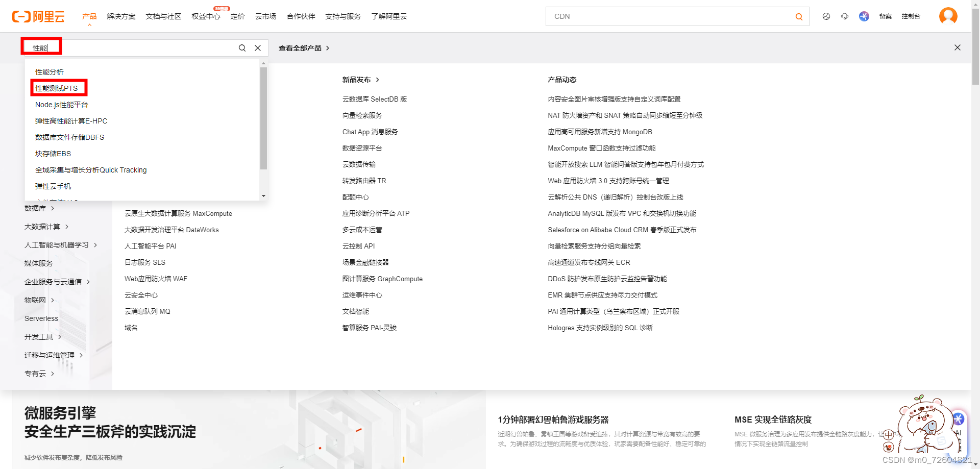The width and height of the screenshot is (980, 469).
Task: Click the headset customer service icon
Action: (845, 16)
